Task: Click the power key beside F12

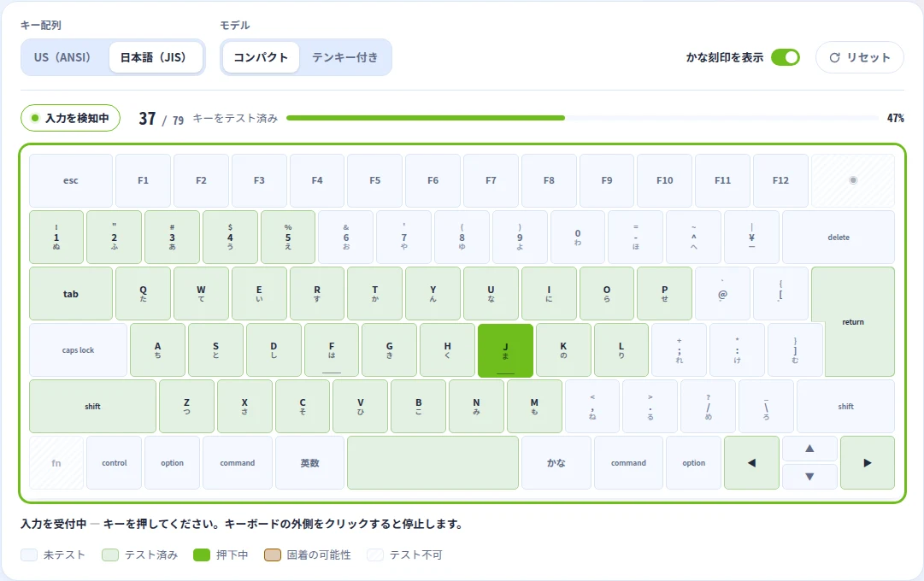Action: tap(853, 180)
